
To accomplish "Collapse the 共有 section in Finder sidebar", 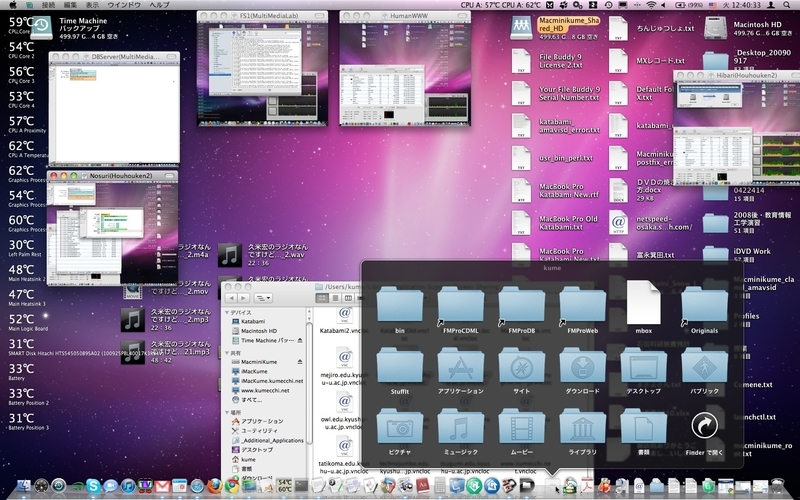I will [x=227, y=353].
